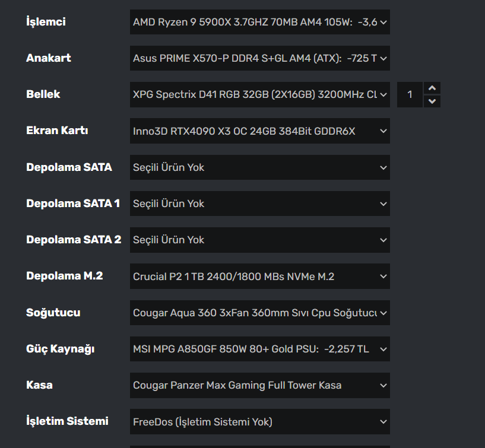Image resolution: width=485 pixels, height=448 pixels.
Task: Click the chevron arrow on Depolama M.2 dropdown
Action: (x=383, y=277)
